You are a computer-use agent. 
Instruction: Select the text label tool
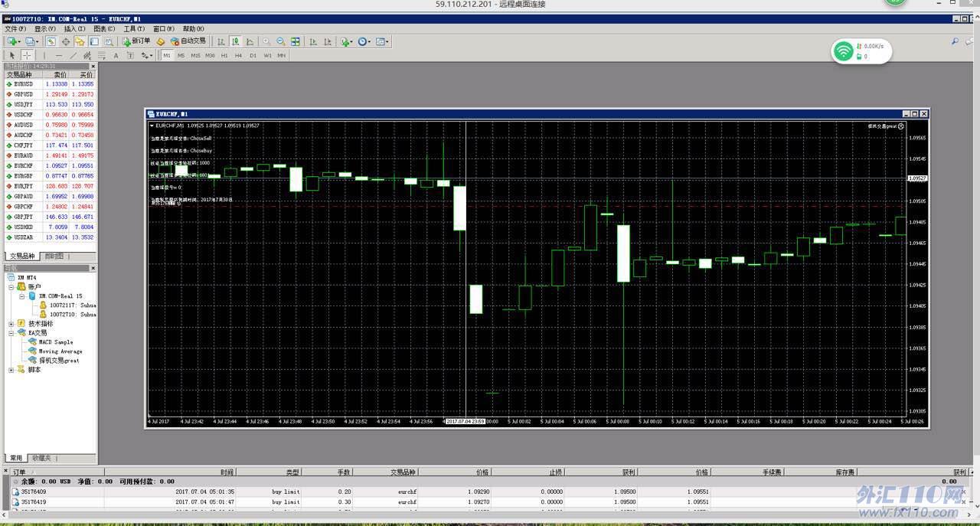pyautogui.click(x=130, y=55)
